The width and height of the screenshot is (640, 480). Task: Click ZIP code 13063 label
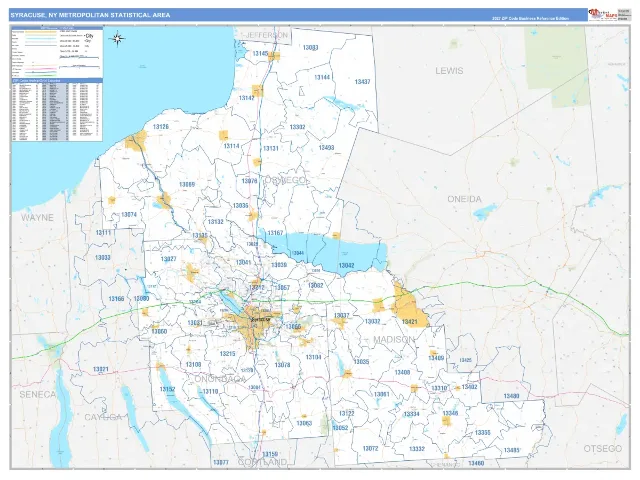pos(304,424)
